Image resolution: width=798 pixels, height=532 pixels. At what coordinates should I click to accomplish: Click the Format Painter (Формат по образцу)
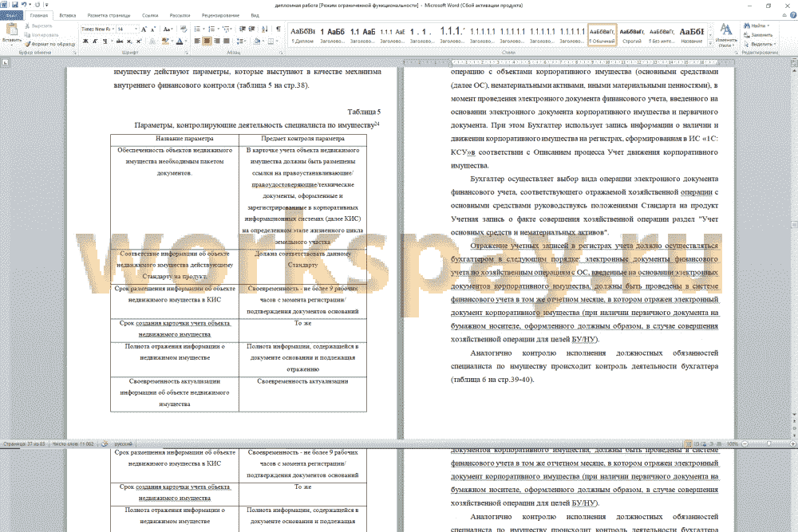(x=49, y=44)
